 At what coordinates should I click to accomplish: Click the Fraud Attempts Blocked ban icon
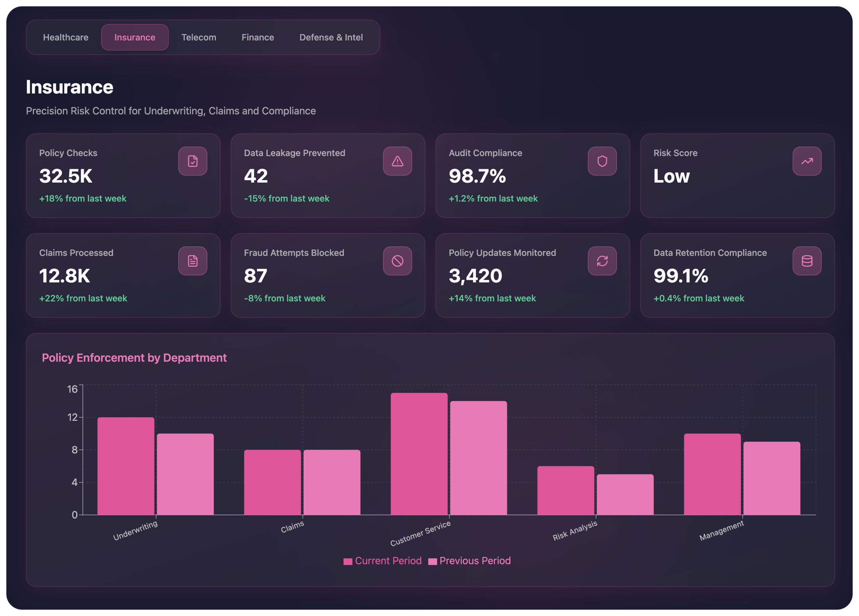pyautogui.click(x=397, y=261)
